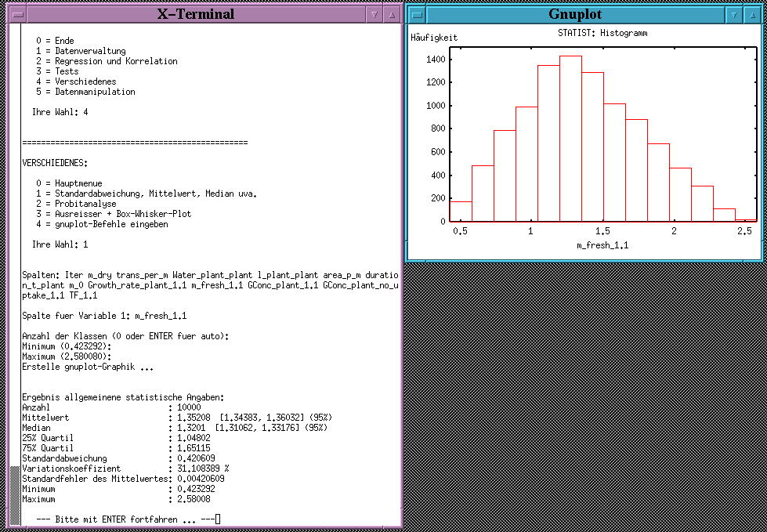The height and width of the screenshot is (532, 767).
Task: Open the X-Terminal window menu button
Action: [15, 14]
